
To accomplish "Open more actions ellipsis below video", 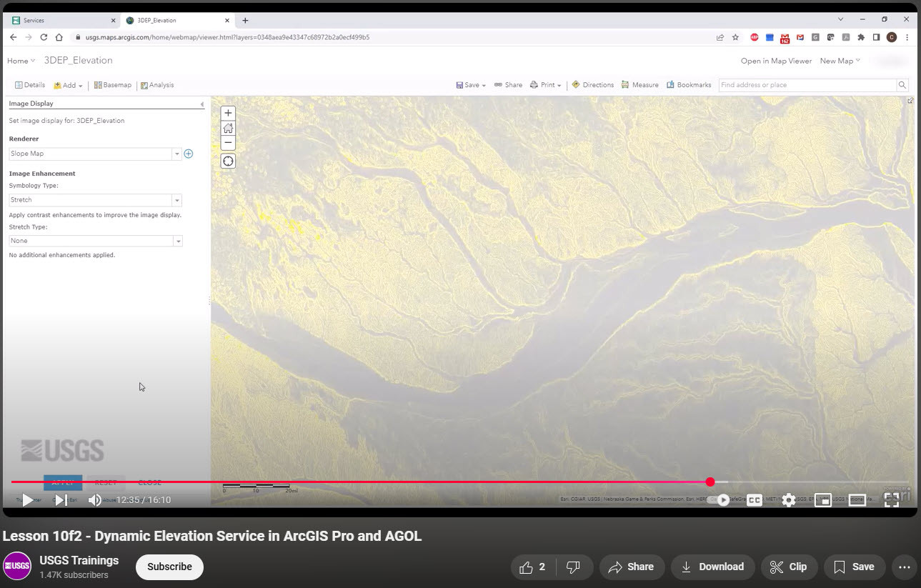I will point(904,567).
